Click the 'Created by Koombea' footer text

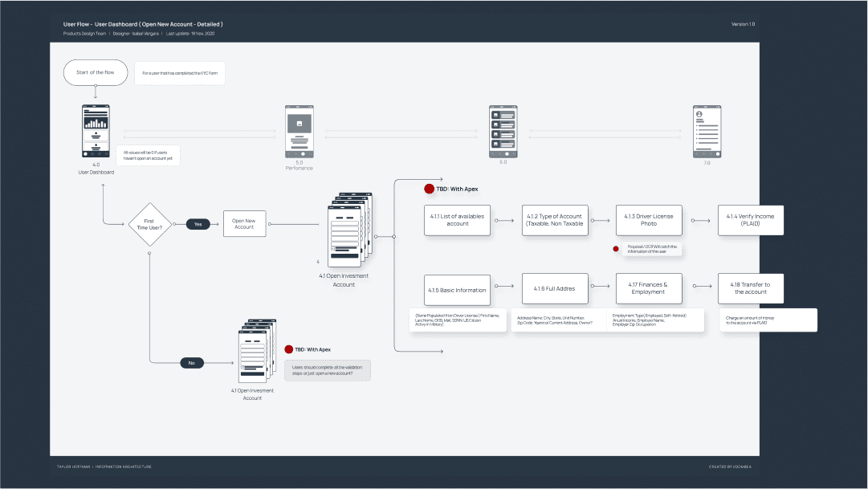click(730, 467)
